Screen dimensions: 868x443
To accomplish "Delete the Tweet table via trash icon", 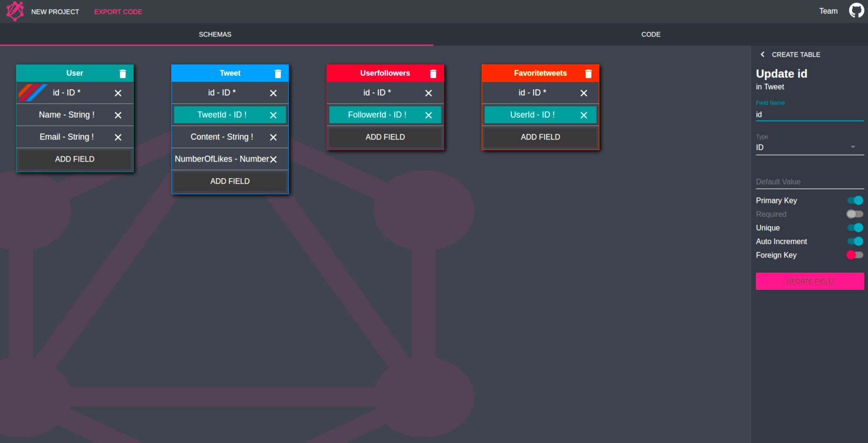I will (x=278, y=73).
